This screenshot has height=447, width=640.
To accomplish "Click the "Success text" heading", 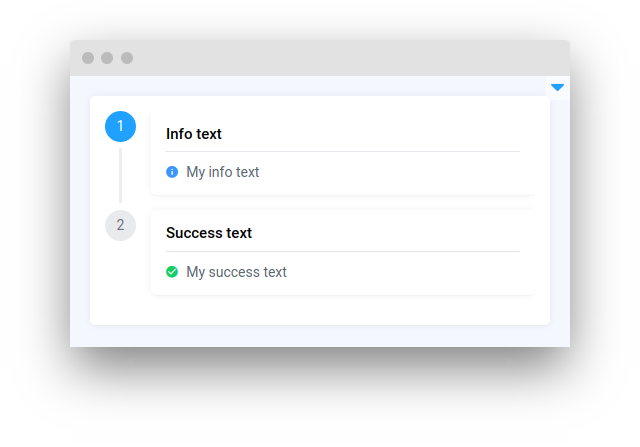I will 209,233.
